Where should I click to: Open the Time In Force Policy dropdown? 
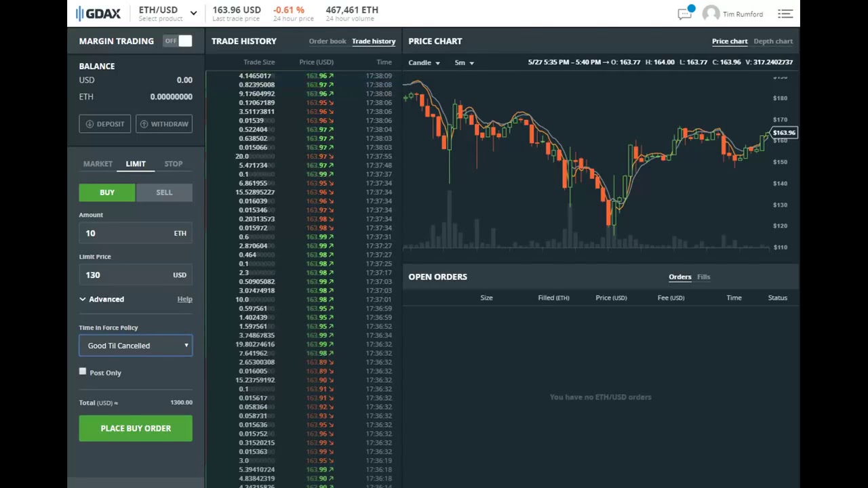[x=136, y=346]
